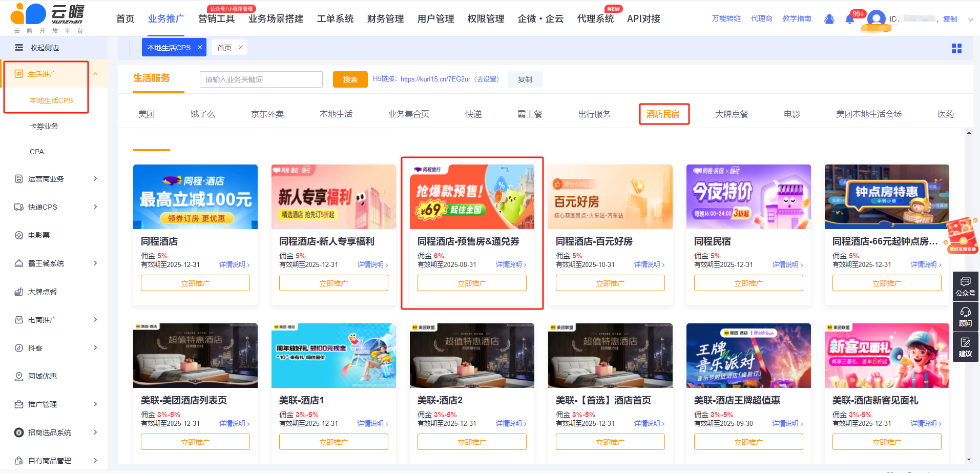980x473 pixels.
Task: Select 本地生活CPS in sidebar
Action: click(x=51, y=100)
